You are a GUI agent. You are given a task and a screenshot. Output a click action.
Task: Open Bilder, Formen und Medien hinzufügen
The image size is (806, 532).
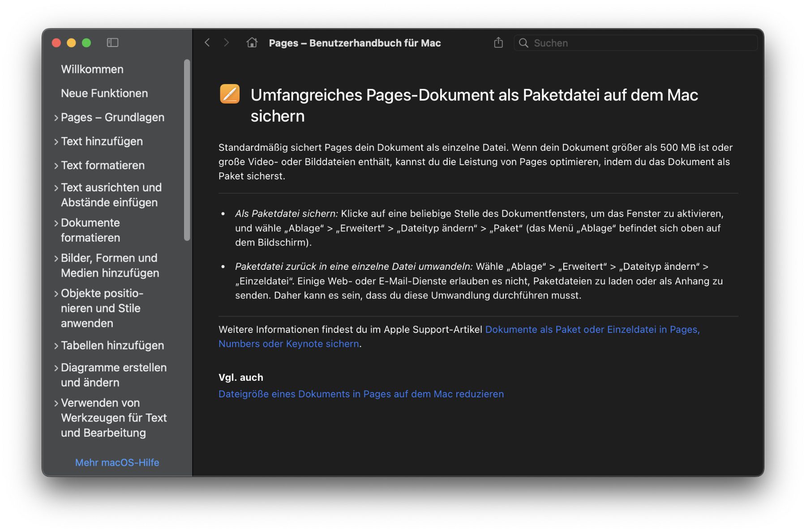110,265
